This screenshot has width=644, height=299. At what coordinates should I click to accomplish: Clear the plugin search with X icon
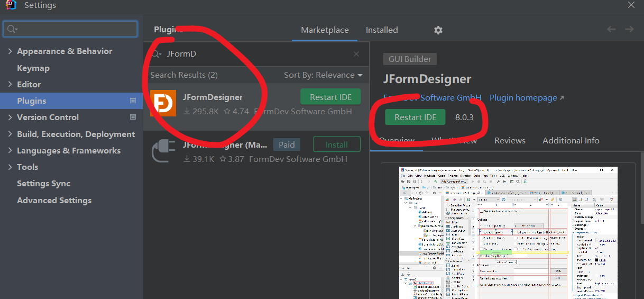356,54
